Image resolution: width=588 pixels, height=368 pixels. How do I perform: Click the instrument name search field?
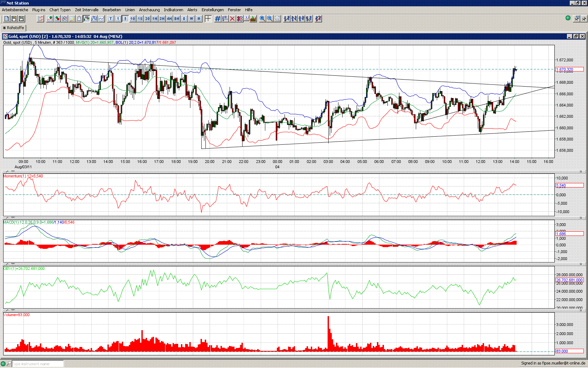tap(38, 364)
